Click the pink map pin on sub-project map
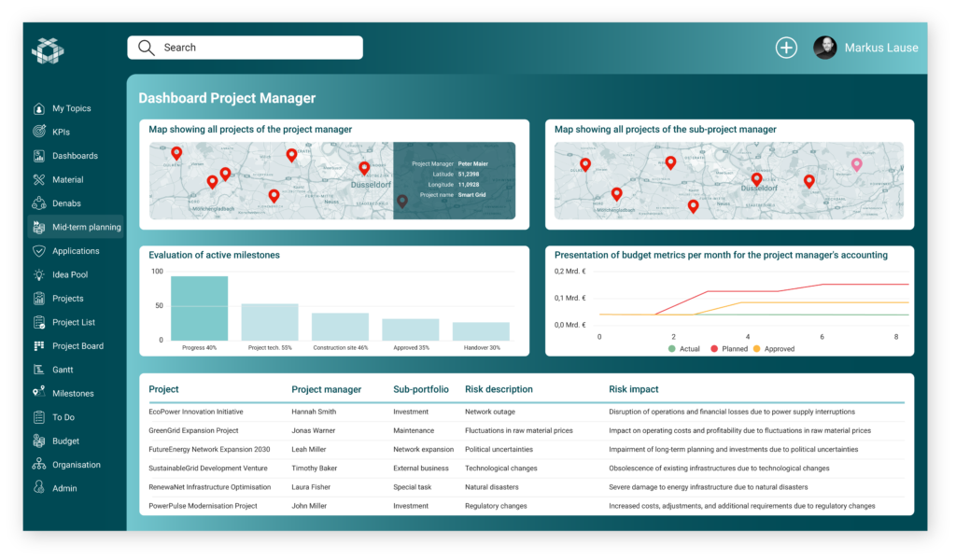Image resolution: width=956 pixels, height=560 pixels. pyautogui.click(x=856, y=165)
